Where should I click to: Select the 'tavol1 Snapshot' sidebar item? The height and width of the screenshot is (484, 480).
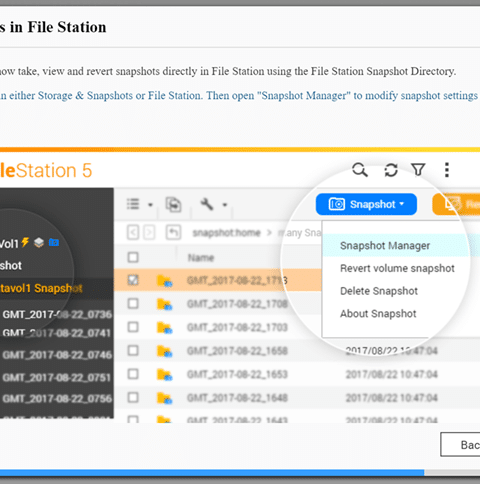(41, 288)
